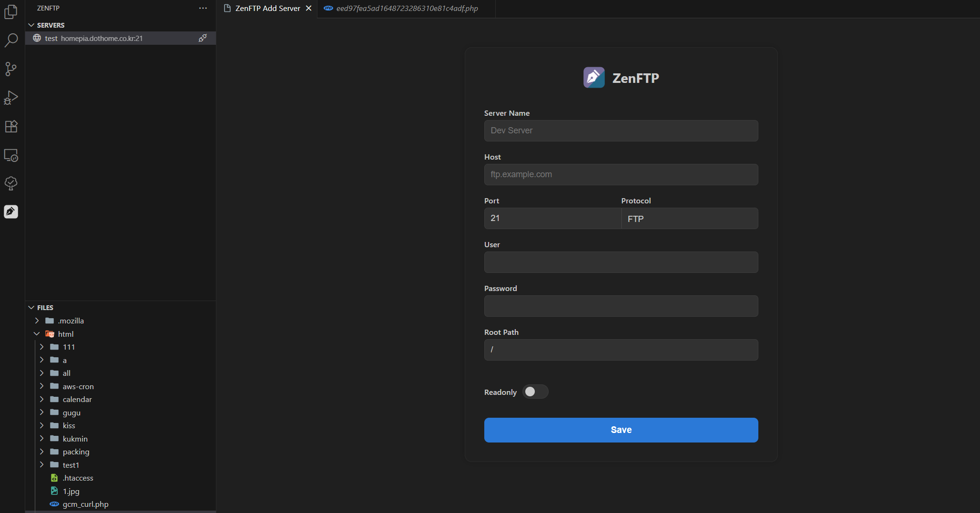Select the kiss folder row
This screenshot has width=980, height=513.
(121, 425)
